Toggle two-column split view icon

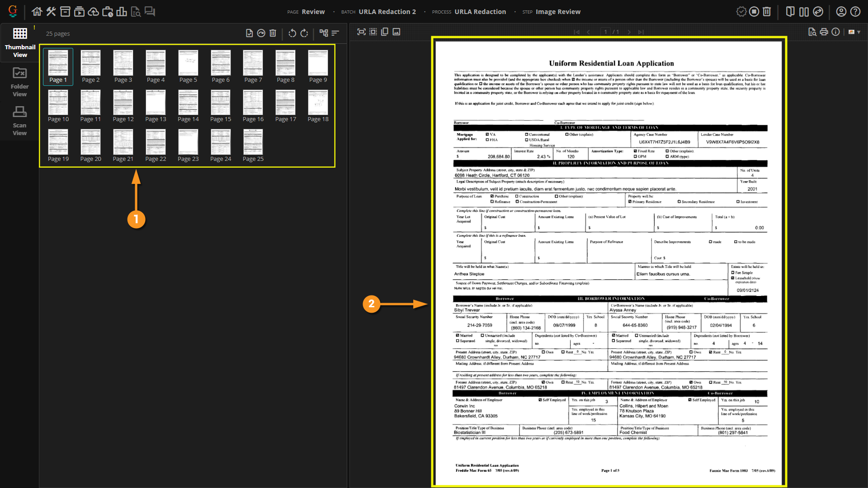coord(804,12)
